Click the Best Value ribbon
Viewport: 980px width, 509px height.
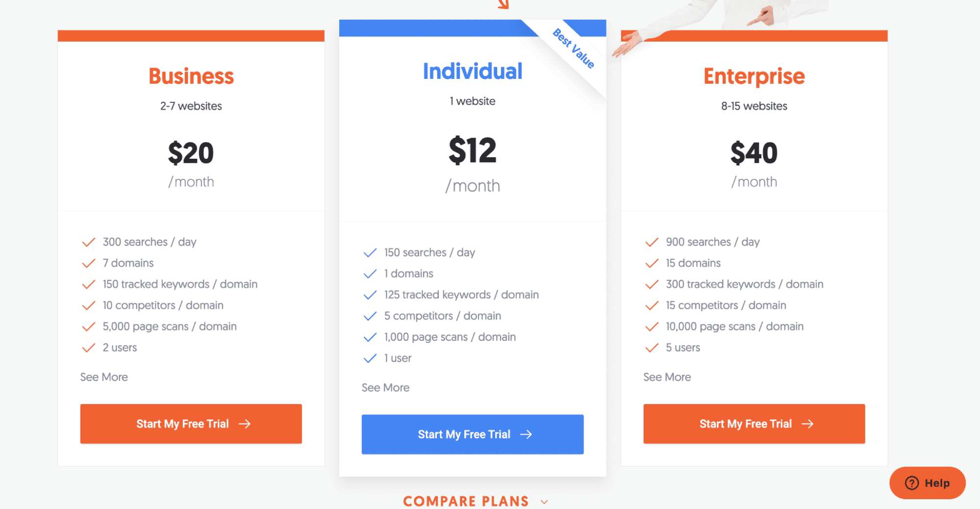pos(573,49)
